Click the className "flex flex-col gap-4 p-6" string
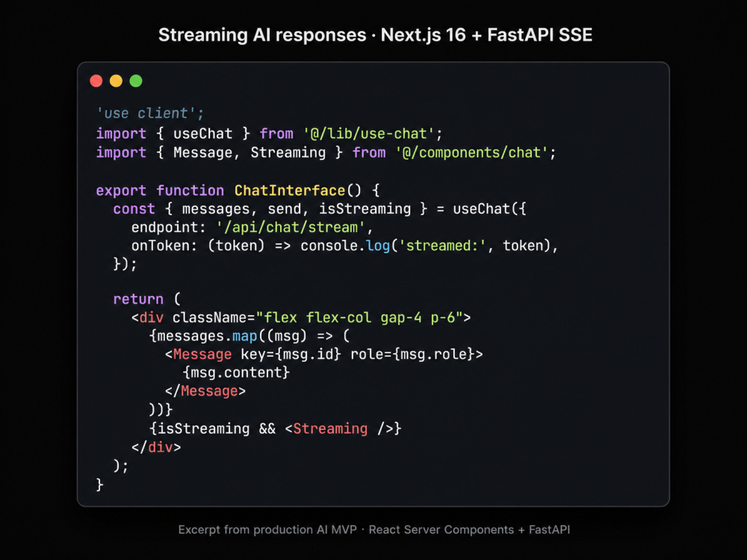Viewport: 747px width, 560px height. click(x=359, y=317)
